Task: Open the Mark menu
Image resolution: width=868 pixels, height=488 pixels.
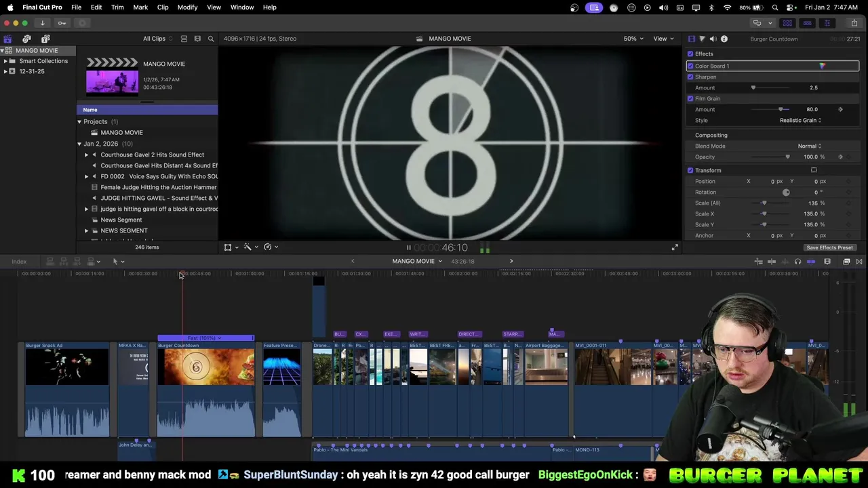Action: (x=140, y=7)
